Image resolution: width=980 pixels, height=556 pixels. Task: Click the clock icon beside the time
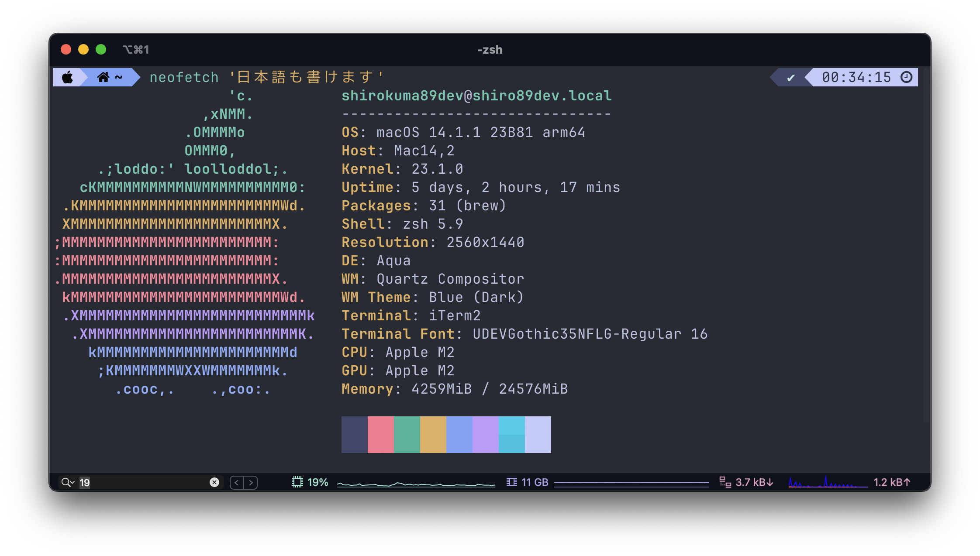[x=906, y=77]
